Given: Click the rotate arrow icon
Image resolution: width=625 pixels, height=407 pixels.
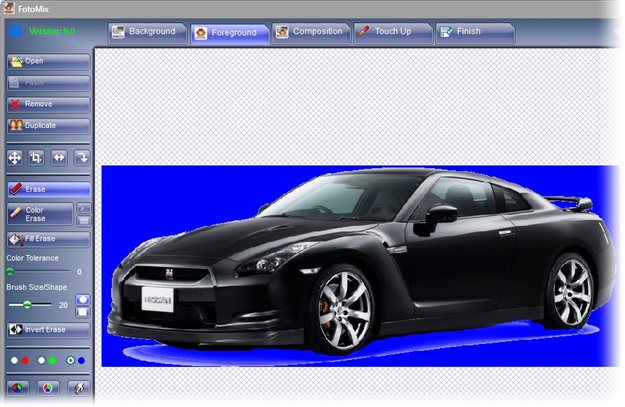Looking at the screenshot, I should (82, 158).
